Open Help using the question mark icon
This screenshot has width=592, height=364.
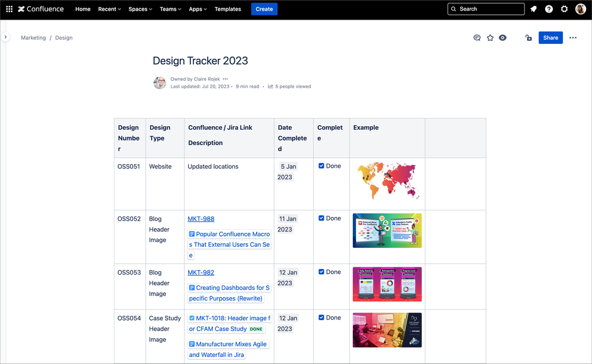click(549, 9)
